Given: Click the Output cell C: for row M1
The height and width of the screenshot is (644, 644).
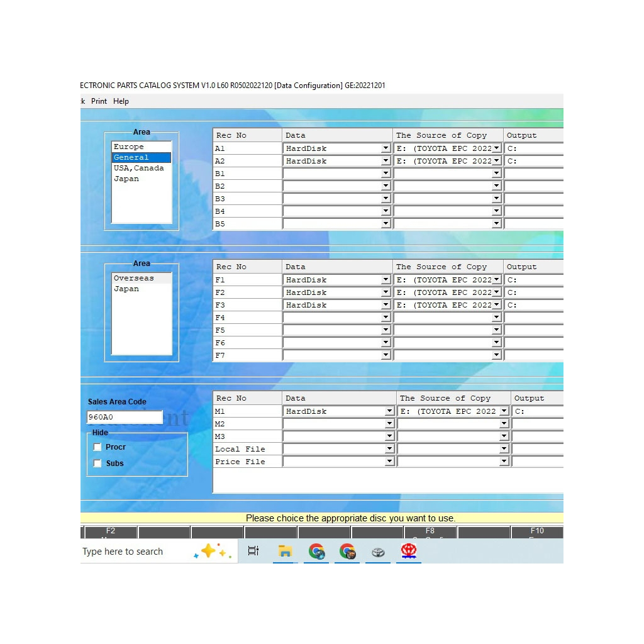Looking at the screenshot, I should coord(538,411).
